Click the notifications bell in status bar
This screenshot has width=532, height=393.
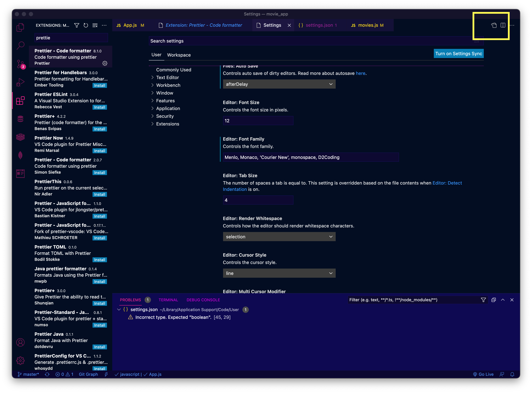coord(512,374)
